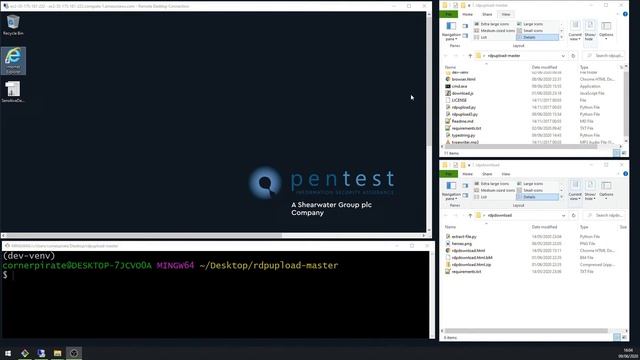Screen dimensions: 640x360
Task: Expand address bar history in rdpdownload
Action: tap(563, 215)
